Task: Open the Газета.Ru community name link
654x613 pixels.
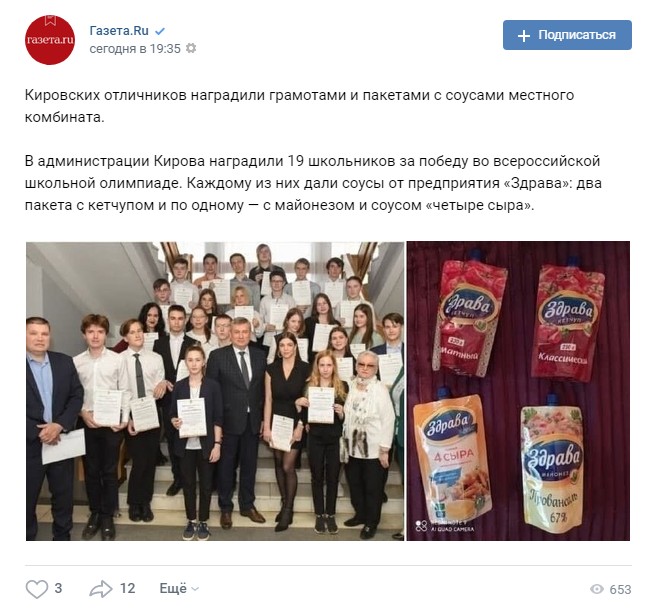Action: [x=119, y=30]
